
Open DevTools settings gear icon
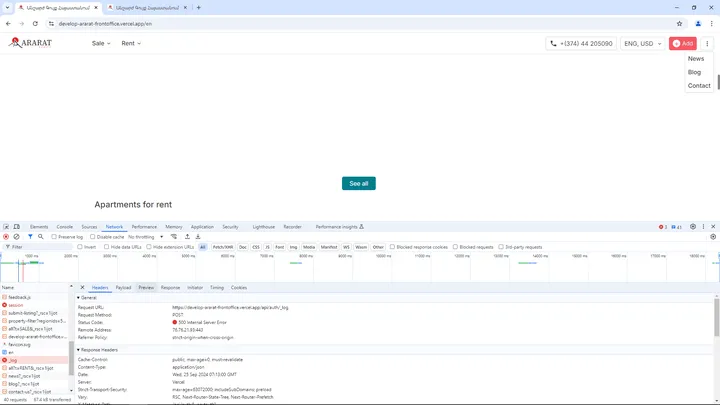693,227
